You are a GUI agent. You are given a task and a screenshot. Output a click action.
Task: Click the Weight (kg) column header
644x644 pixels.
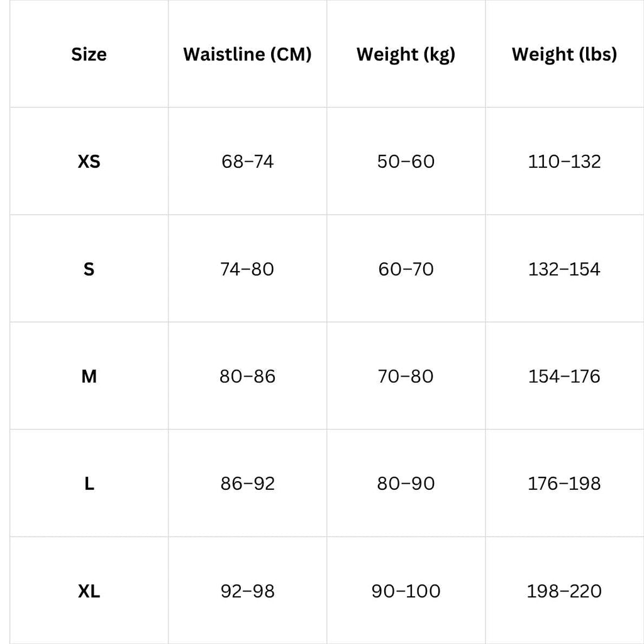406,55
